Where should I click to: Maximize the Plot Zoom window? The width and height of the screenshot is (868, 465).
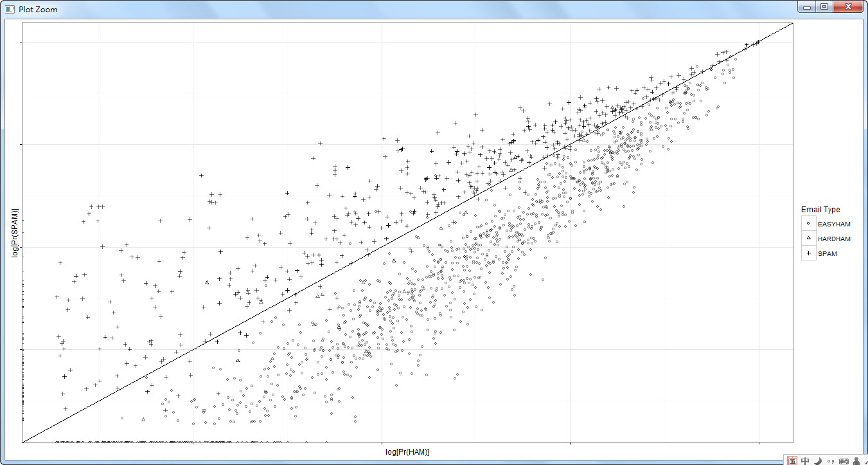tap(824, 6)
